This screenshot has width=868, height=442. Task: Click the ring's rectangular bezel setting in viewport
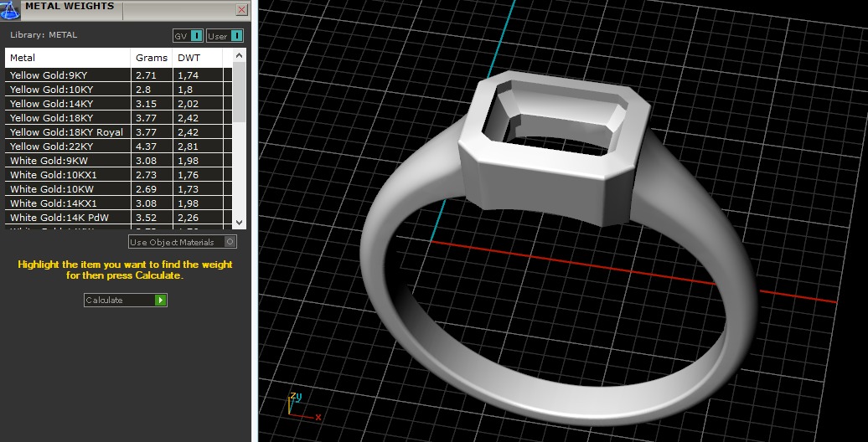pyautogui.click(x=554, y=146)
